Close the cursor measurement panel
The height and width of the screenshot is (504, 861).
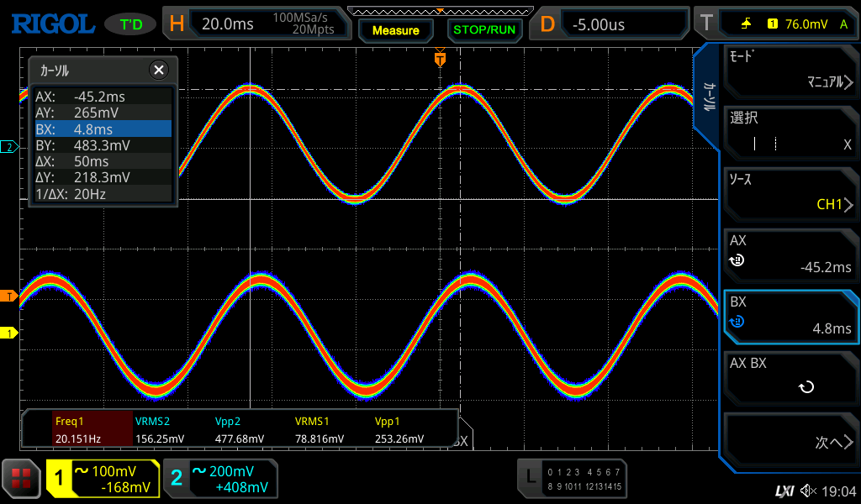[158, 70]
